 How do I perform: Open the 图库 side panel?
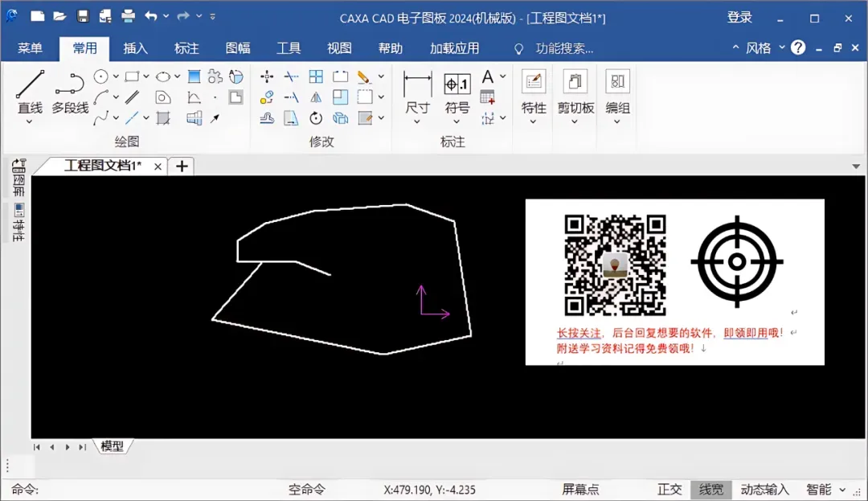click(18, 179)
